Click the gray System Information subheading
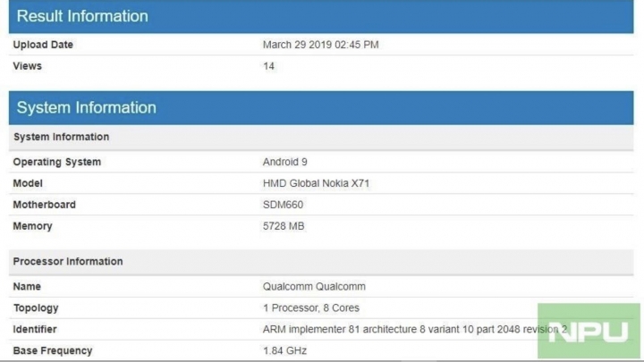 point(62,137)
